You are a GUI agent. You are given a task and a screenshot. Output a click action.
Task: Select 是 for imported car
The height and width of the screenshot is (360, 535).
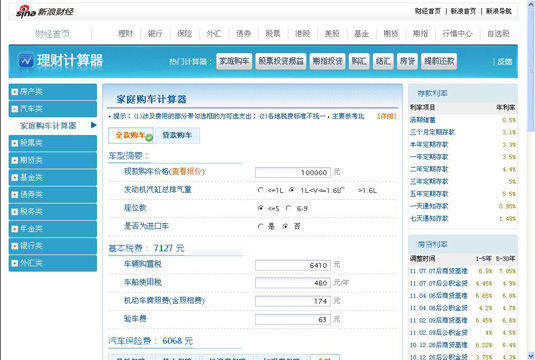(x=261, y=226)
